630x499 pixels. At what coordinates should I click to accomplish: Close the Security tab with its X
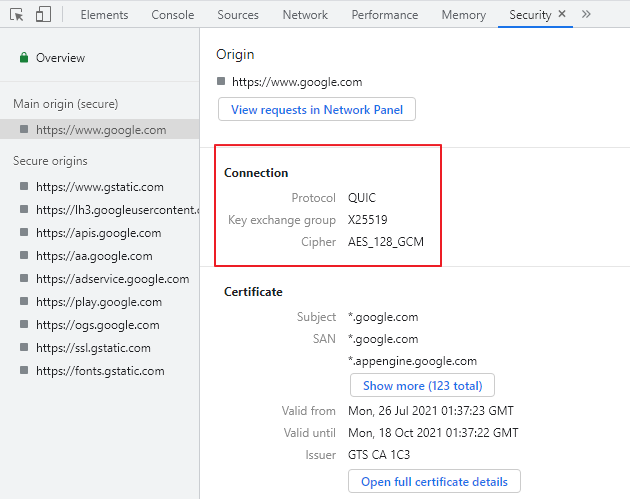coord(562,15)
